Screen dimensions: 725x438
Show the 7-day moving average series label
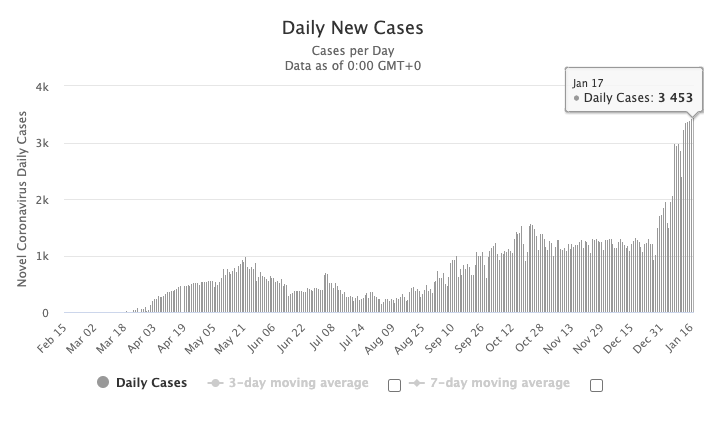coord(500,383)
